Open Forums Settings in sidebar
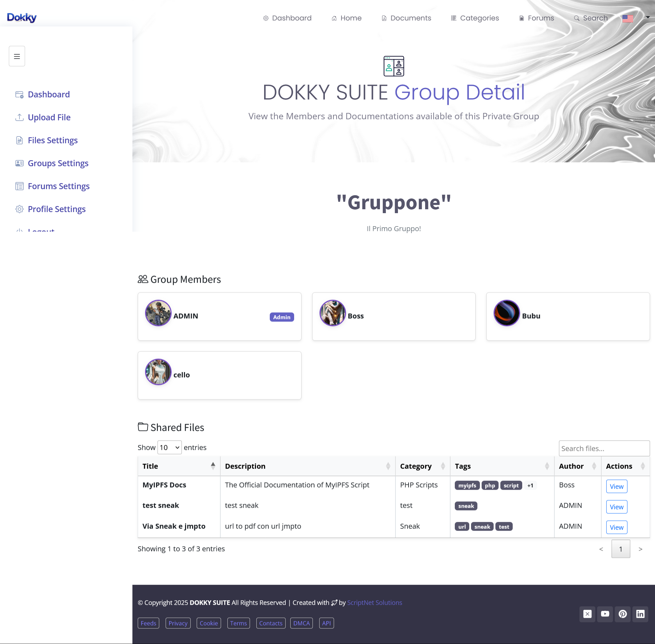 (59, 186)
